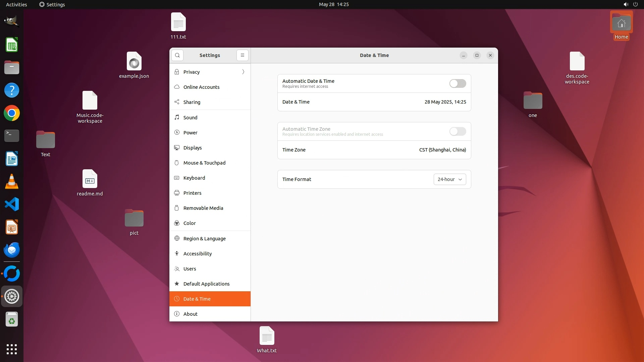
Task: Click the search icon in Settings header
Action: (177, 55)
